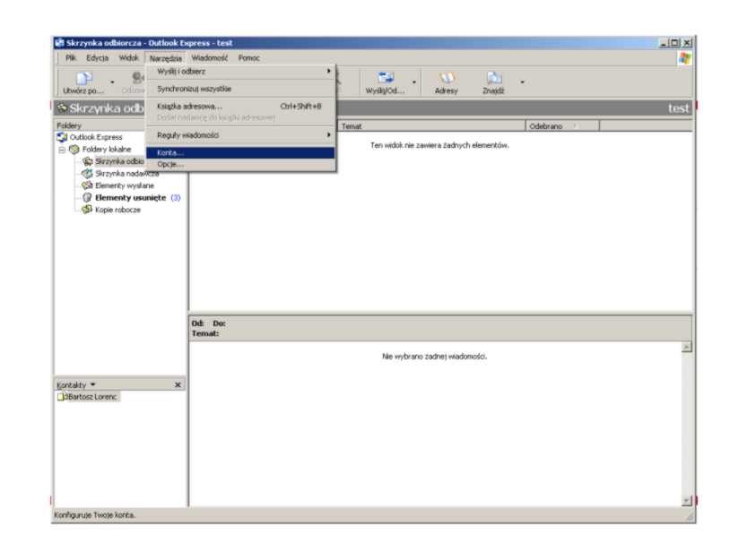747x560 pixels.
Task: Select contact Bartosz Lorenc
Action: point(93,396)
